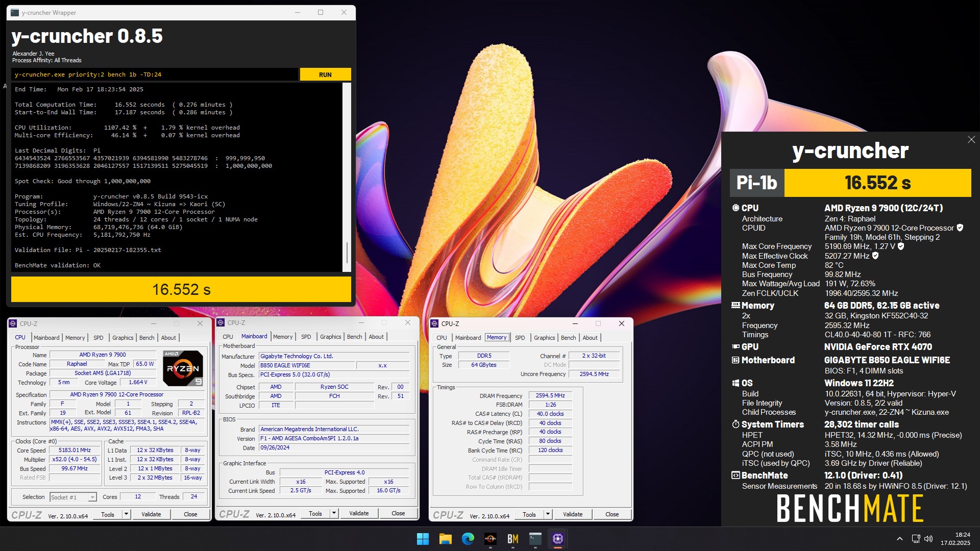Click 'BenchMate validation: OK' line

58,265
